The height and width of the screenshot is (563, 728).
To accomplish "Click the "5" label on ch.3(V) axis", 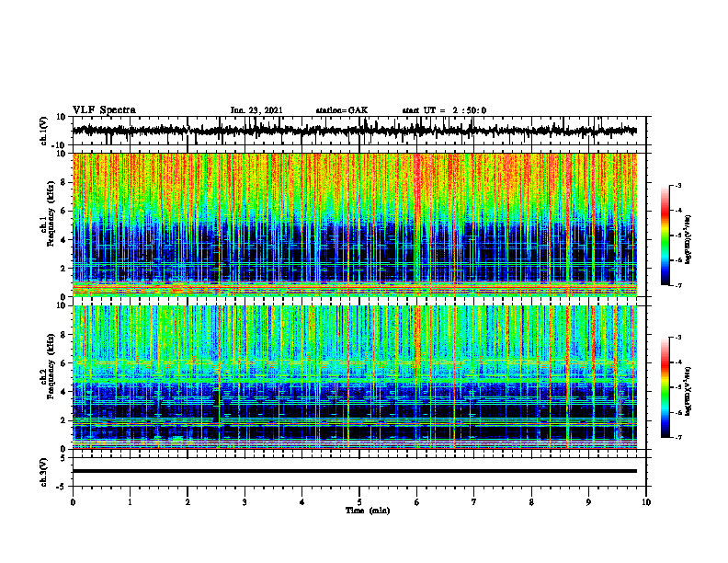I will 63,458.
